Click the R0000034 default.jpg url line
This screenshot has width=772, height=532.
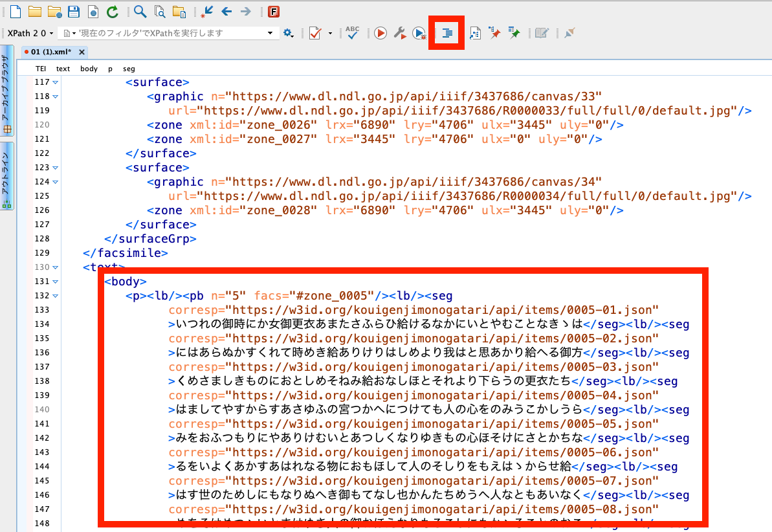pyautogui.click(x=460, y=196)
